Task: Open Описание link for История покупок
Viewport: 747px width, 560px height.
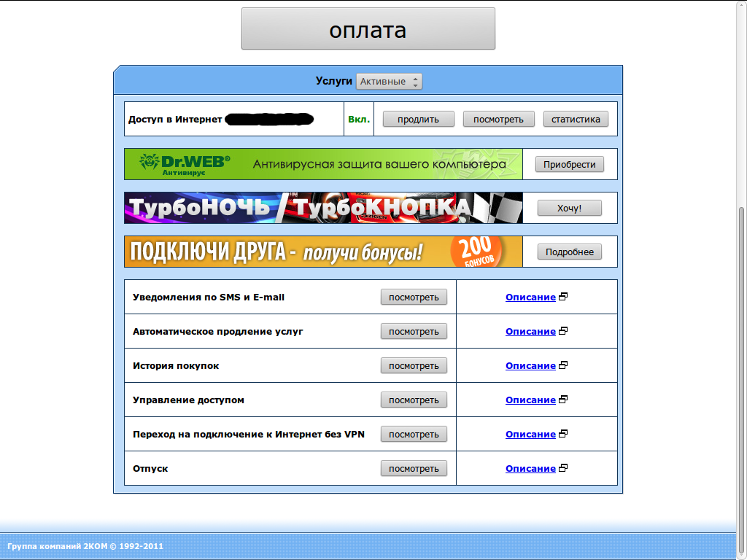Action: pos(531,366)
